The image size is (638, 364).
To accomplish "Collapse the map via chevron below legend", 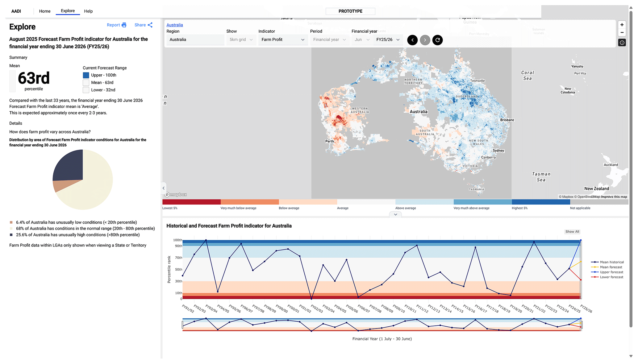I will (x=395, y=214).
